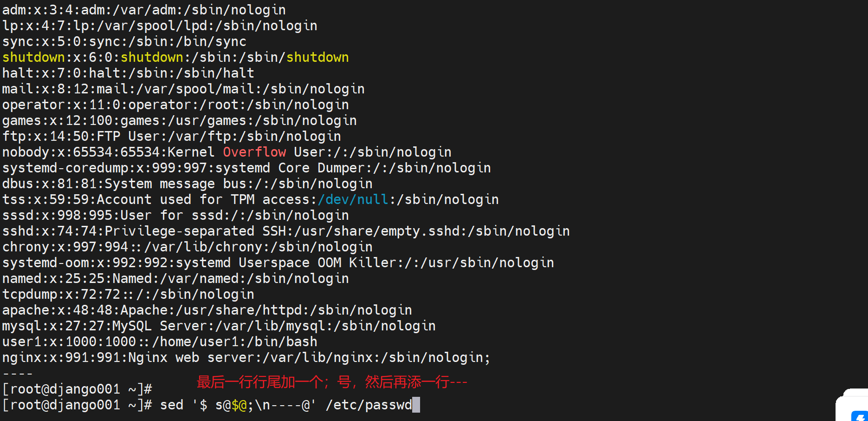Click the halt /sbin/halt line
Viewport: 868px width, 421px height.
click(x=128, y=73)
